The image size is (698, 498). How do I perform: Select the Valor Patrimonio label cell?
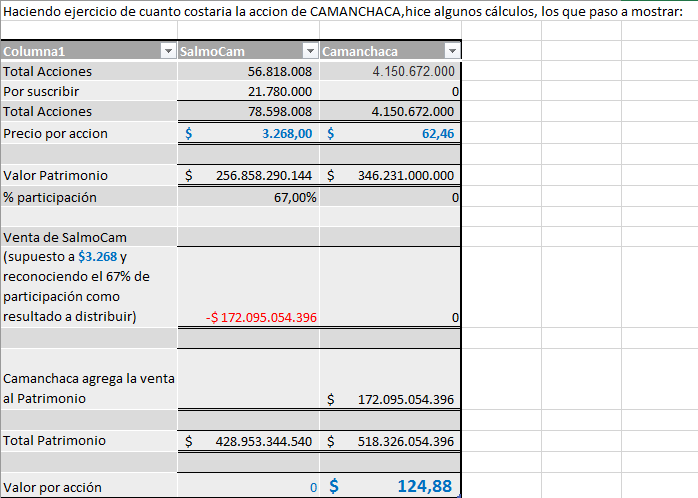pos(89,175)
